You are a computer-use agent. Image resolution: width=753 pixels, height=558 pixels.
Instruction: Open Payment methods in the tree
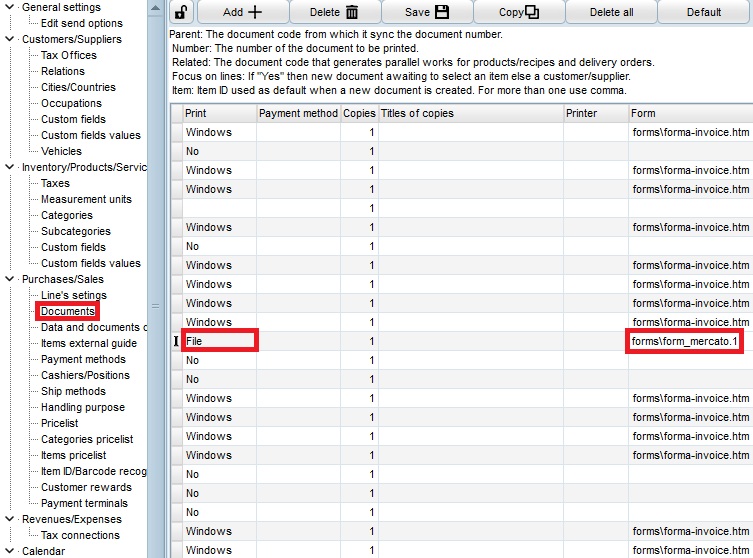[83, 360]
